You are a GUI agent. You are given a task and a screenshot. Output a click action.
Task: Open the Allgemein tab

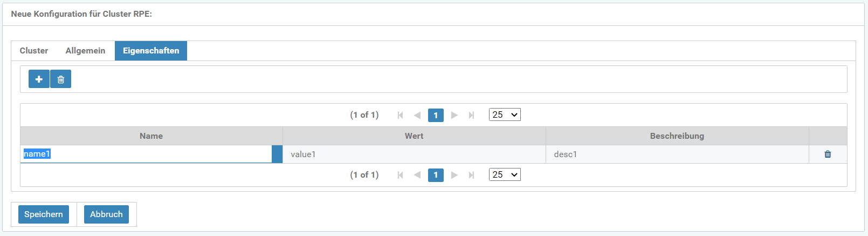85,51
